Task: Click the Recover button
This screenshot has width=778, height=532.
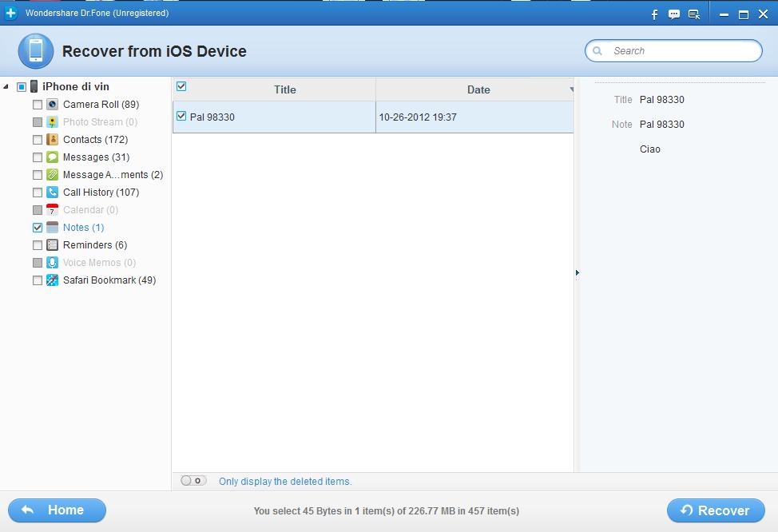Action: pyautogui.click(x=716, y=510)
